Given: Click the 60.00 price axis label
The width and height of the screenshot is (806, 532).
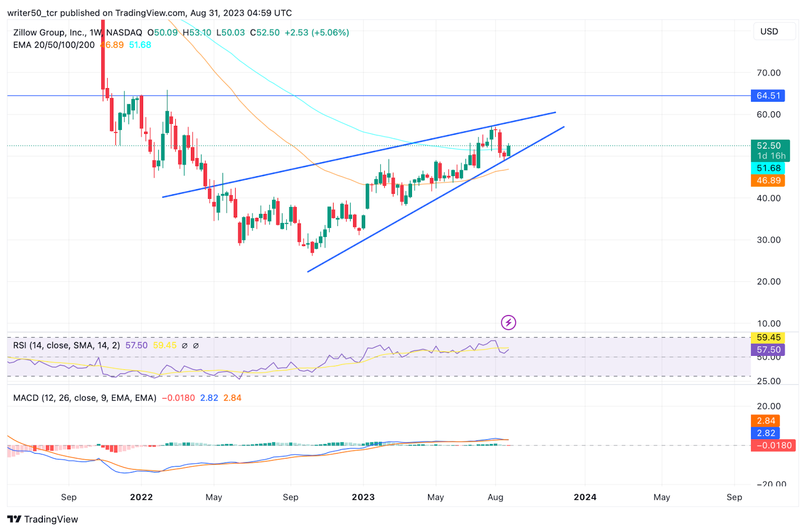Looking at the screenshot, I should tap(769, 114).
